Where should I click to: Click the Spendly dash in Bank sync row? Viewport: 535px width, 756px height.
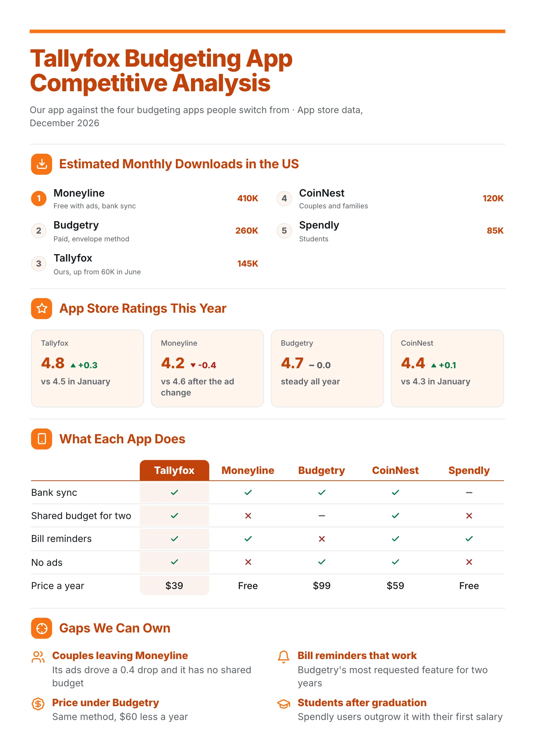[x=469, y=492]
